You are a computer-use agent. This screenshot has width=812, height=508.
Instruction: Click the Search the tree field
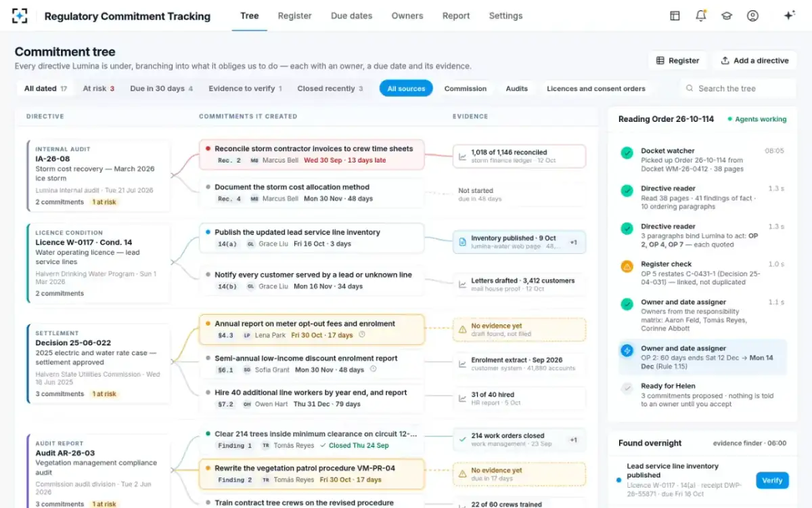[738, 89]
